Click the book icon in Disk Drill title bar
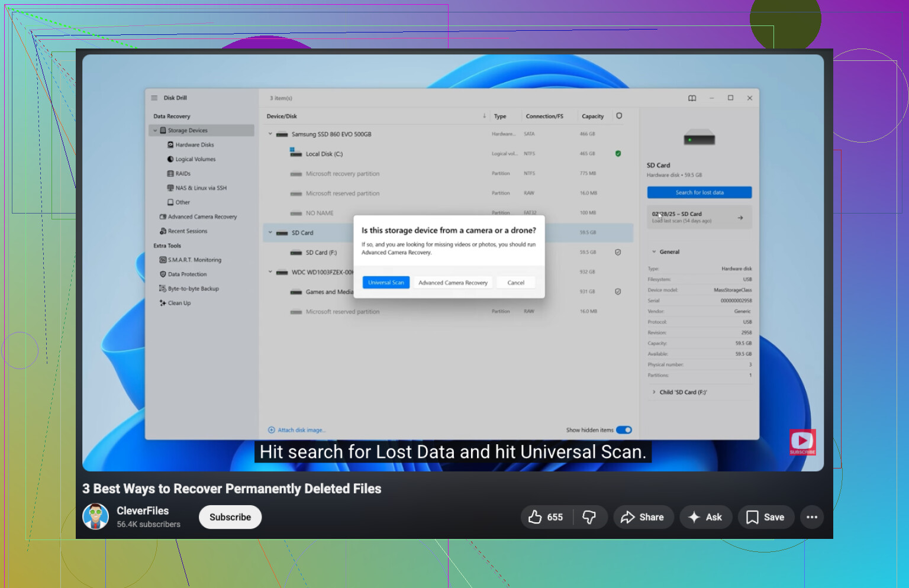Viewport: 909px width, 588px height. pos(692,98)
